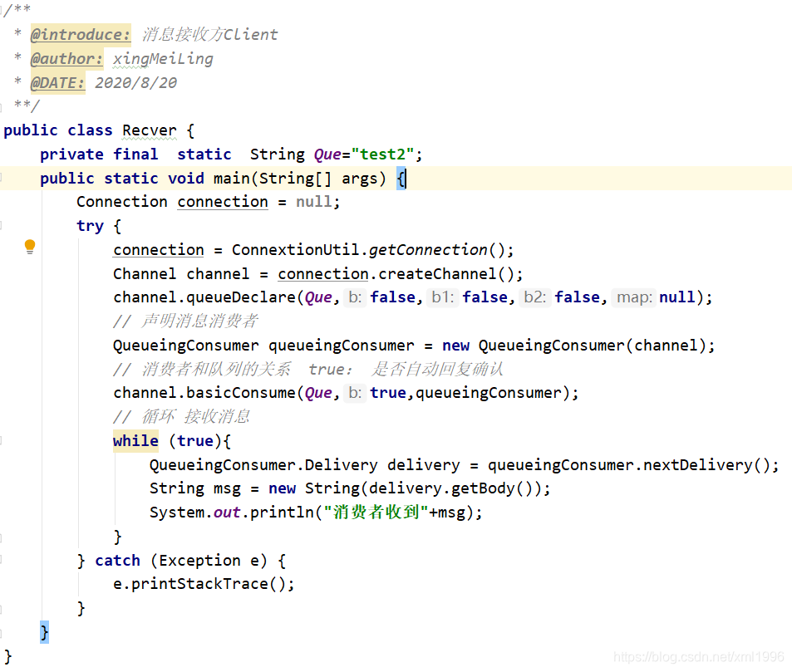Image resolution: width=792 pixels, height=672 pixels.
Task: Click the "test2" string literal
Action: point(382,155)
